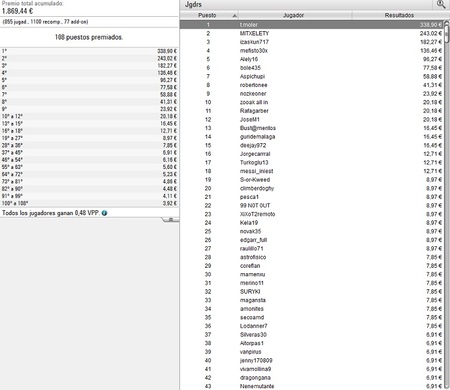Click the 100º a 108º payout row
The height and width of the screenshot is (390, 450).
[89, 203]
